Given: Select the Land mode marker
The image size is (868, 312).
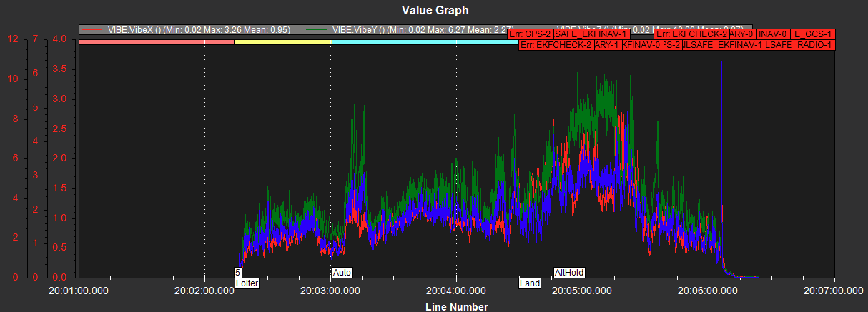Looking at the screenshot, I should [x=530, y=283].
